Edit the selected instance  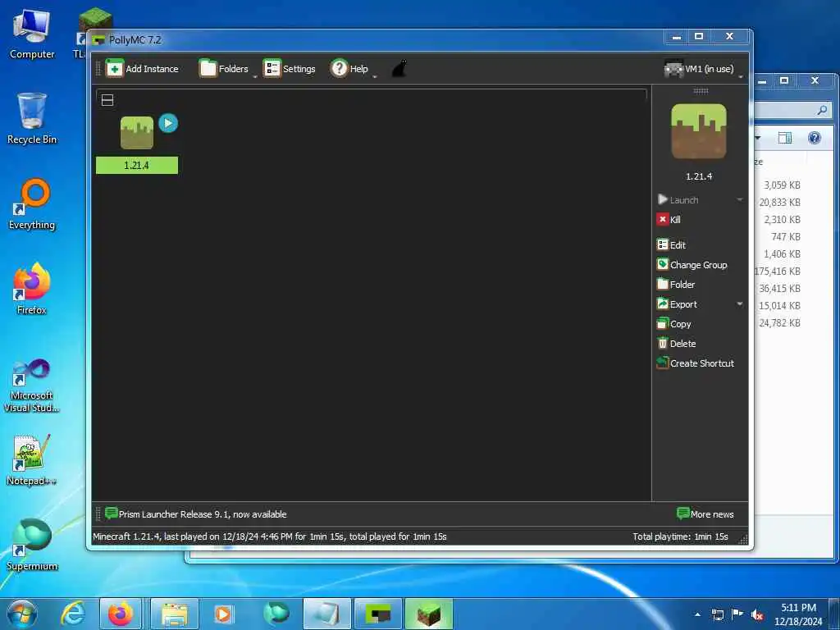tap(671, 244)
